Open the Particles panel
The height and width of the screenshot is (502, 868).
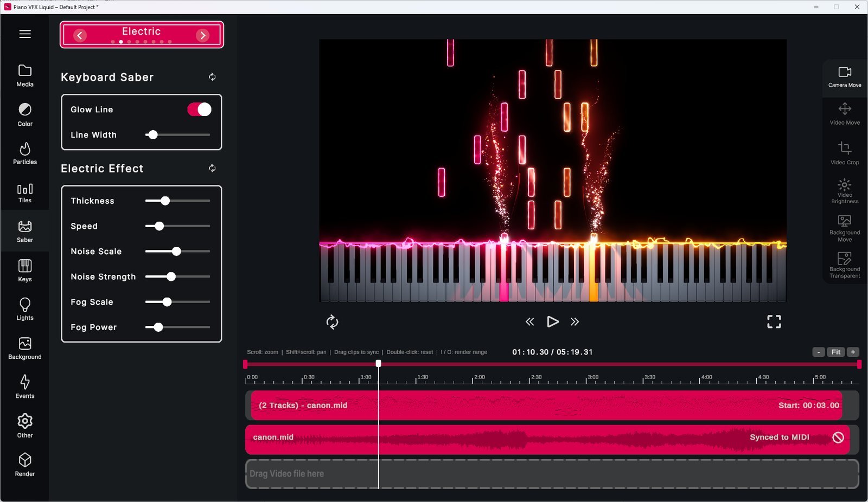tap(25, 153)
